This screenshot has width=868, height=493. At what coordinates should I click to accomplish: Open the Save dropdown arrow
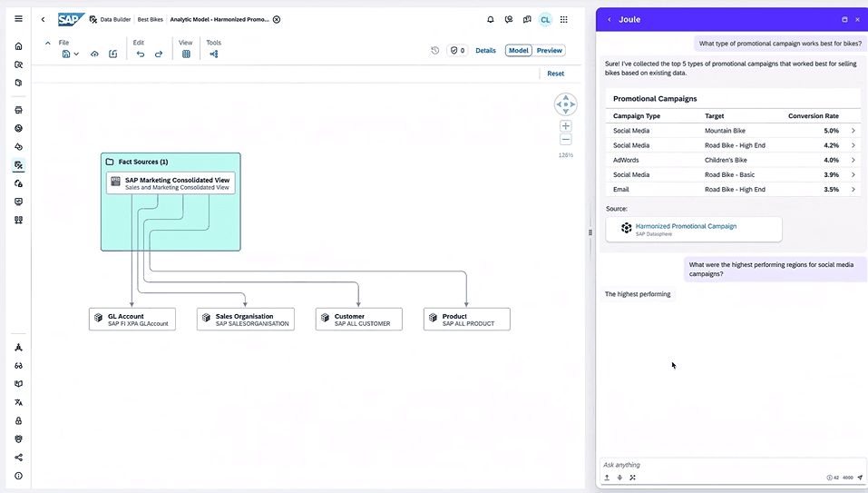coord(76,54)
